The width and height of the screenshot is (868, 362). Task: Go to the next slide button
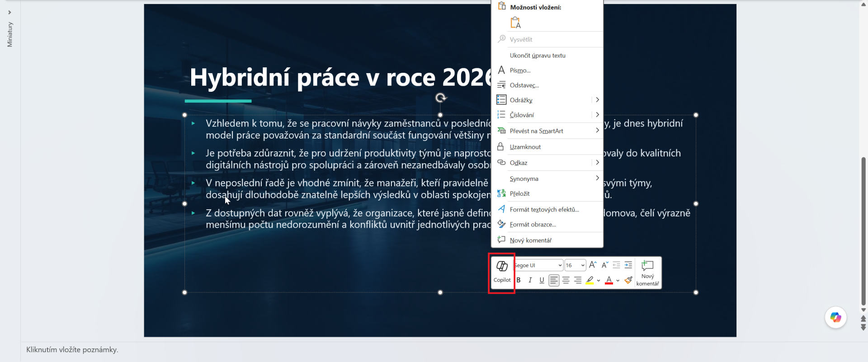(x=863, y=327)
